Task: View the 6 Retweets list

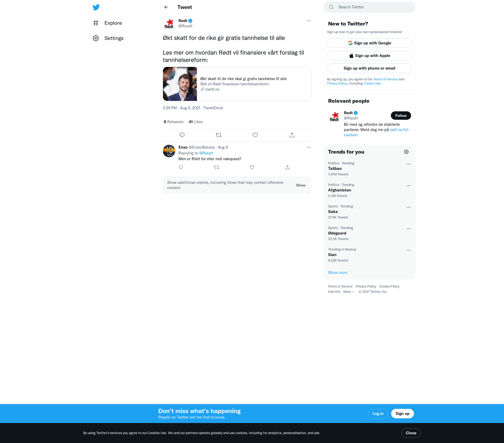Action: (x=174, y=122)
